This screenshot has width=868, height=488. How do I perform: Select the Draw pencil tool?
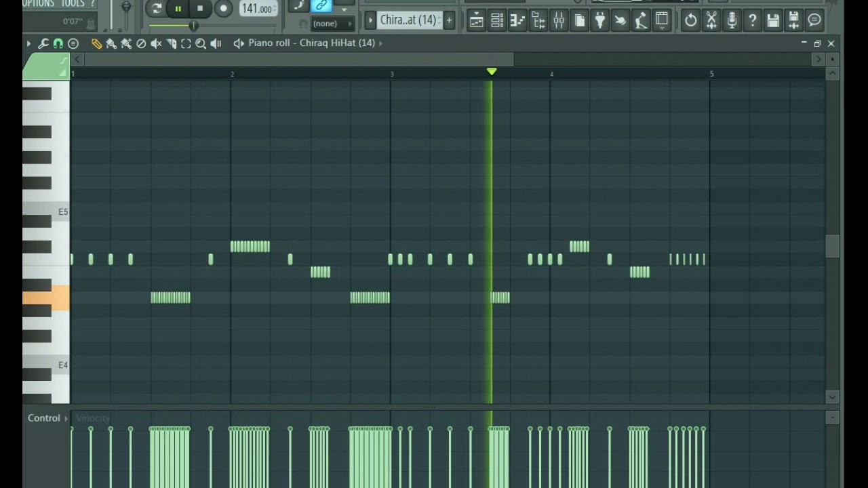click(96, 43)
